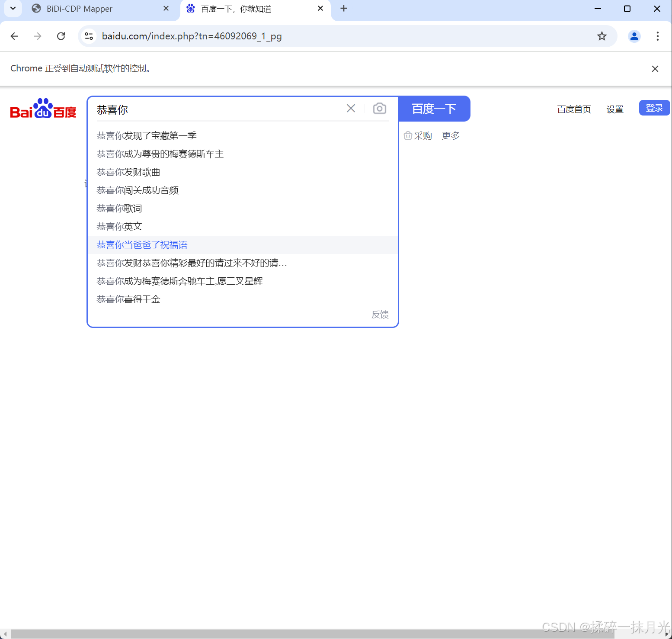Select suggestion 恭喜你成为梅赛德斯奔驰车主,愿三叉星辉
Image resolution: width=672 pixels, height=639 pixels.
[242, 281]
